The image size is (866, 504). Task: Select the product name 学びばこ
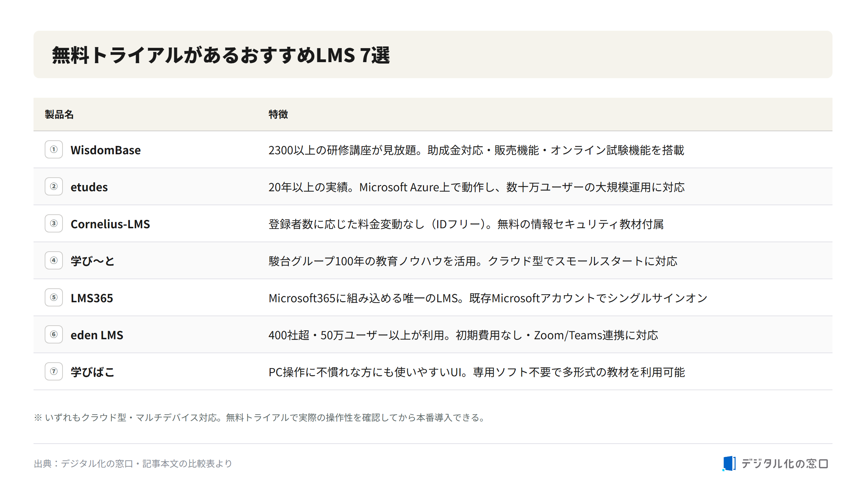(93, 372)
